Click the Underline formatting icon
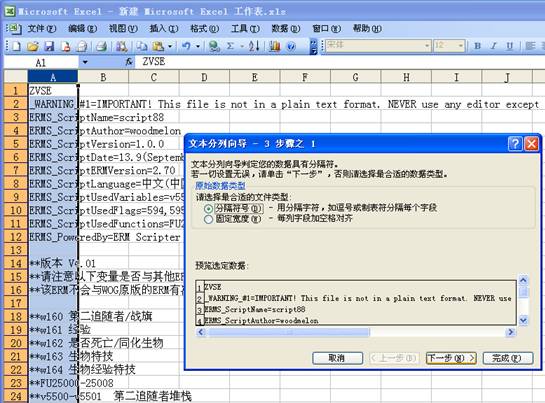 (x=509, y=46)
